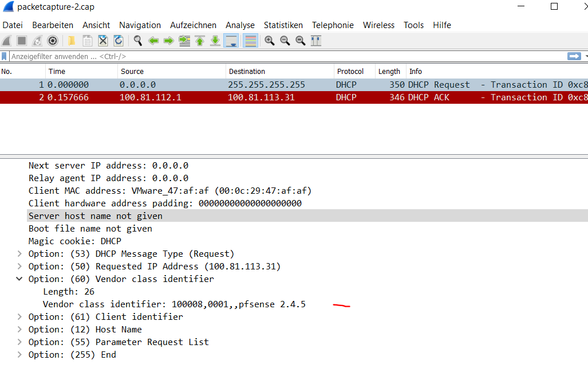Screen dimensions: 588x372
Task: Click resize columns toolbar icon
Action: (x=315, y=41)
